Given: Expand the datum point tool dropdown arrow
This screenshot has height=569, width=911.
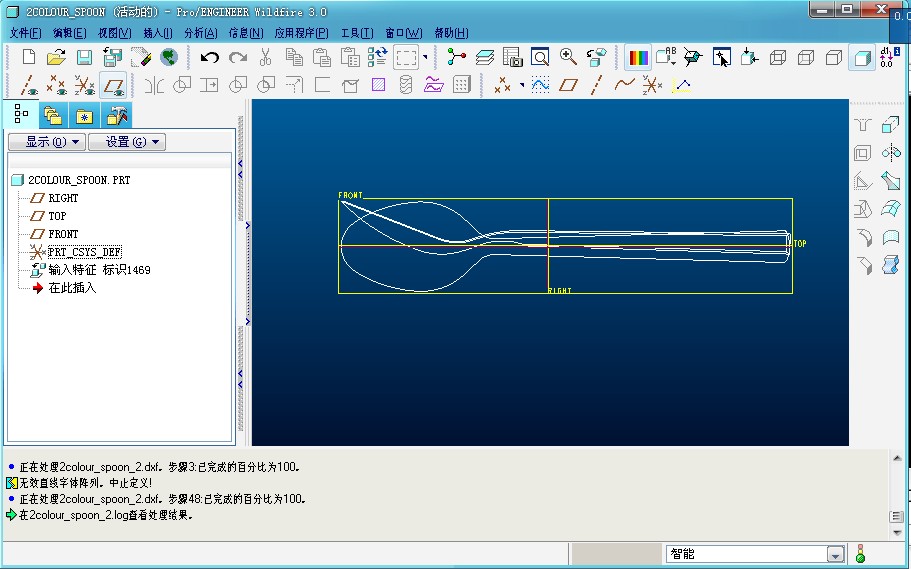Looking at the screenshot, I should coord(522,85).
